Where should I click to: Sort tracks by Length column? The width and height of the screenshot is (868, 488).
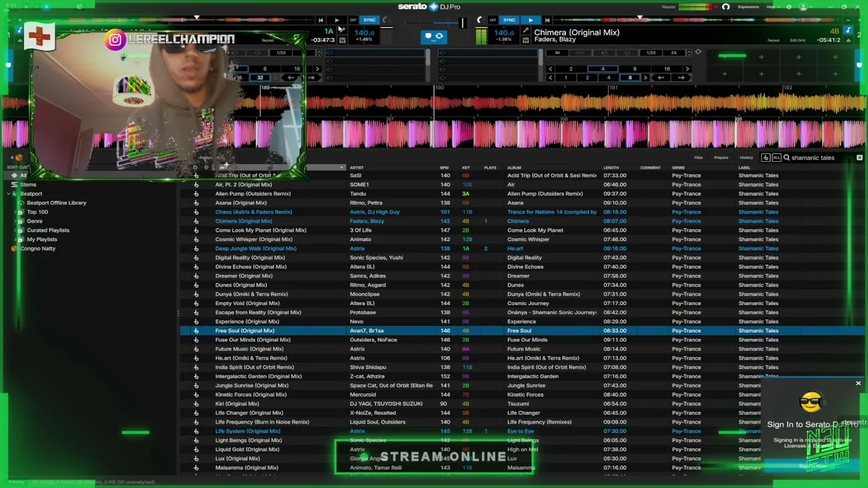(611, 167)
